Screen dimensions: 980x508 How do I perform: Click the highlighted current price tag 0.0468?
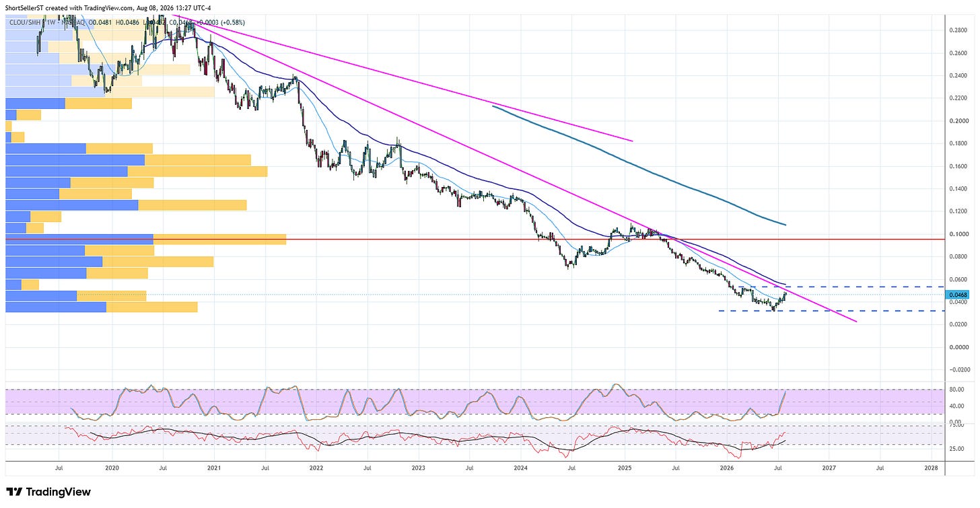958,295
